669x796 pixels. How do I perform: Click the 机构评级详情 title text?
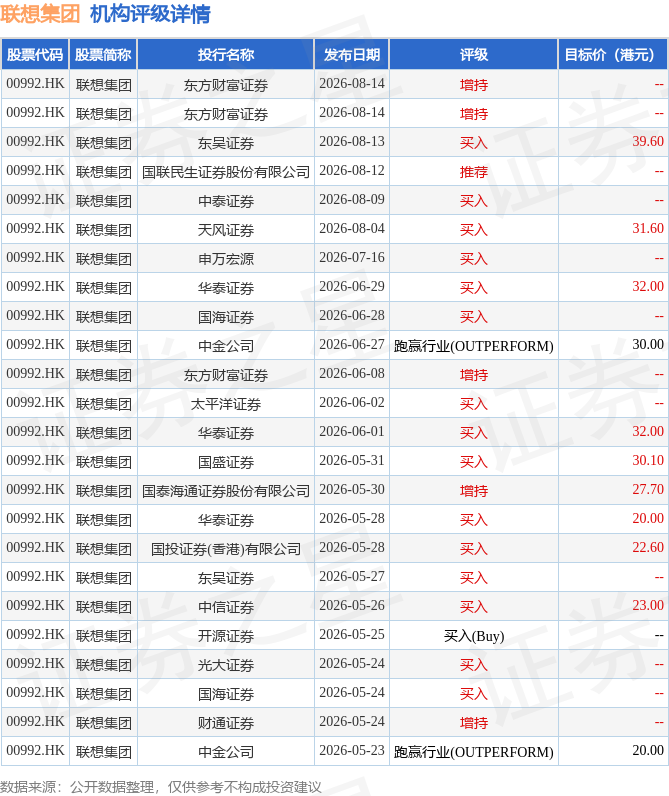(150, 14)
